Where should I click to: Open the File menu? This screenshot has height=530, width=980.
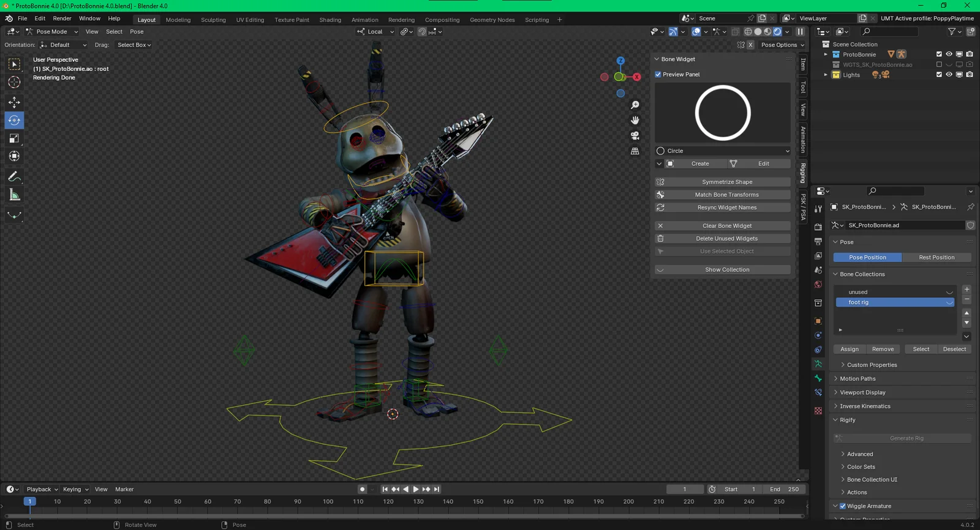22,18
